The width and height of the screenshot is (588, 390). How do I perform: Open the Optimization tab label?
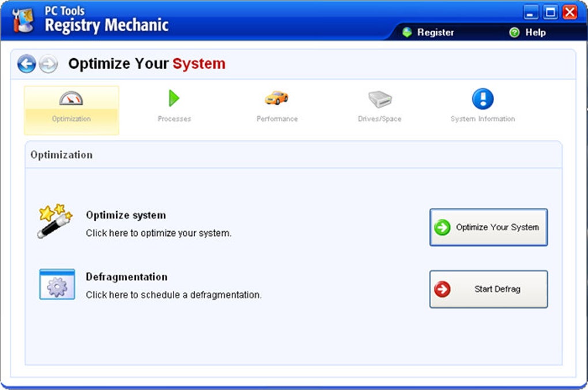(x=71, y=119)
